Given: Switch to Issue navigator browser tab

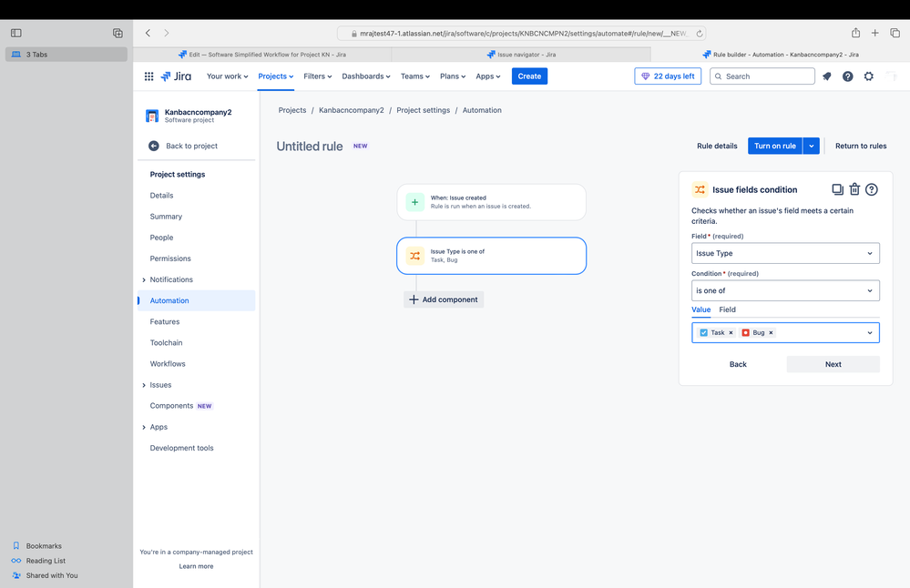Looking at the screenshot, I should pyautogui.click(x=520, y=55).
